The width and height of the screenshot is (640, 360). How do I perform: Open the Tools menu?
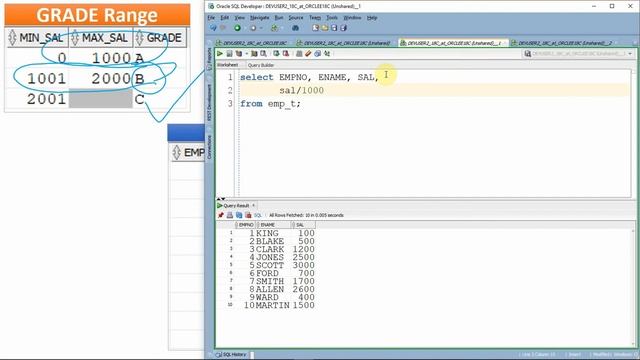[332, 18]
